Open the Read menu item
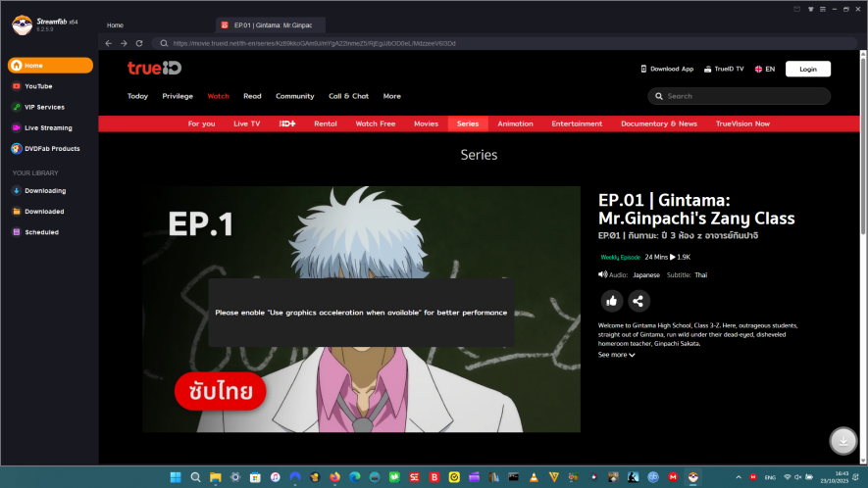 pyautogui.click(x=252, y=96)
